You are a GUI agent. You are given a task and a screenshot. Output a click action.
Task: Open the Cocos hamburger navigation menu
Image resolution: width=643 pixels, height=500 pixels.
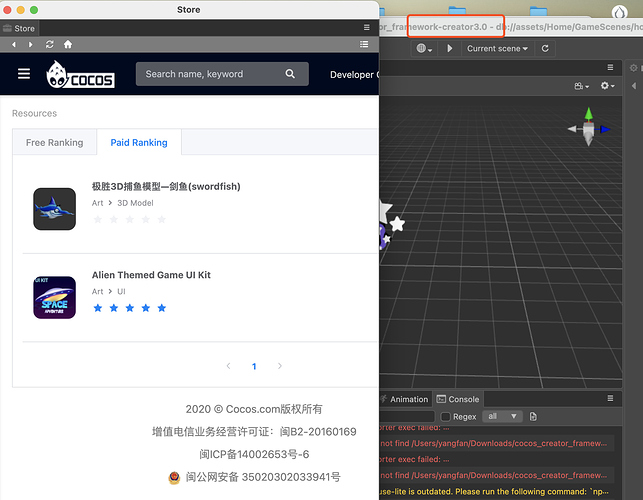(x=24, y=74)
